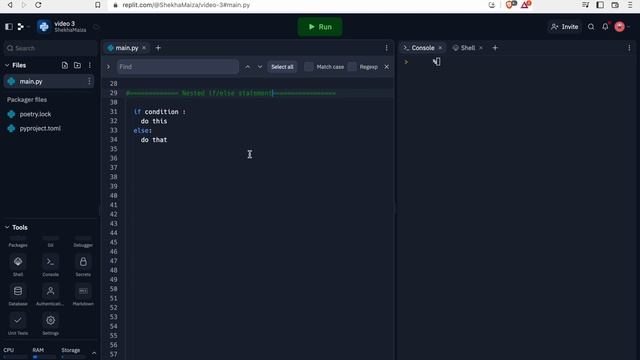
Task: Toggle the sidebar panel icon
Action: [x=9, y=27]
